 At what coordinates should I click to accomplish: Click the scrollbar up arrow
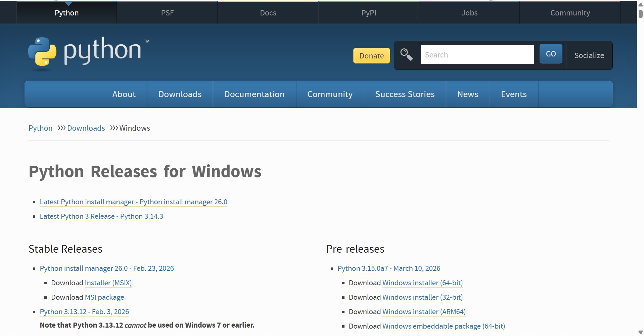click(640, 5)
